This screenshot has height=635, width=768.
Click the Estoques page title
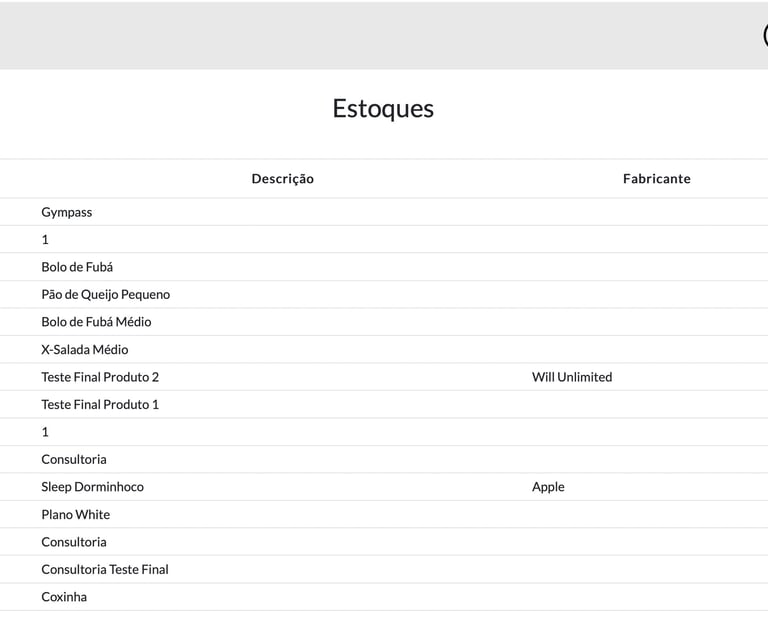click(383, 108)
